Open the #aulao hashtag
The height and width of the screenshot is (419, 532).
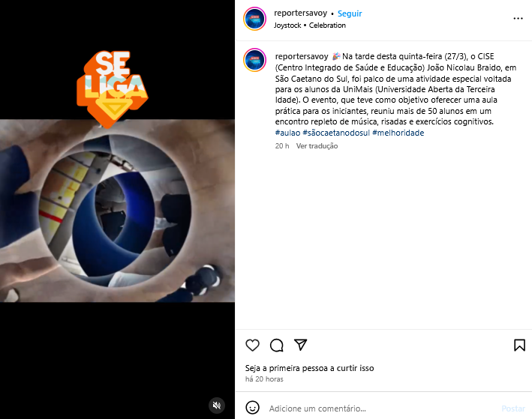(287, 133)
